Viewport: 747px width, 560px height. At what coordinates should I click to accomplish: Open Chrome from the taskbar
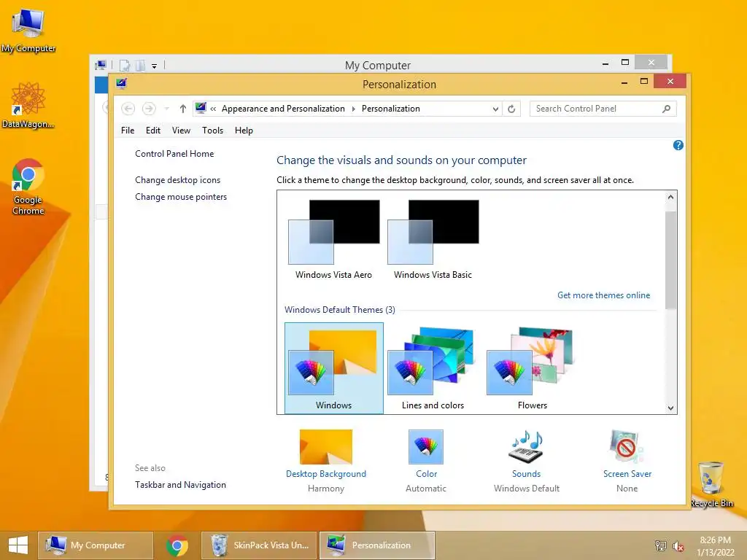177,545
